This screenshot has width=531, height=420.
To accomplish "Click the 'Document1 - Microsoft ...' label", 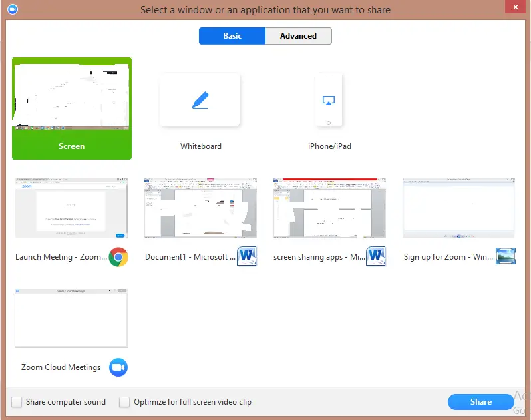I will point(190,257).
